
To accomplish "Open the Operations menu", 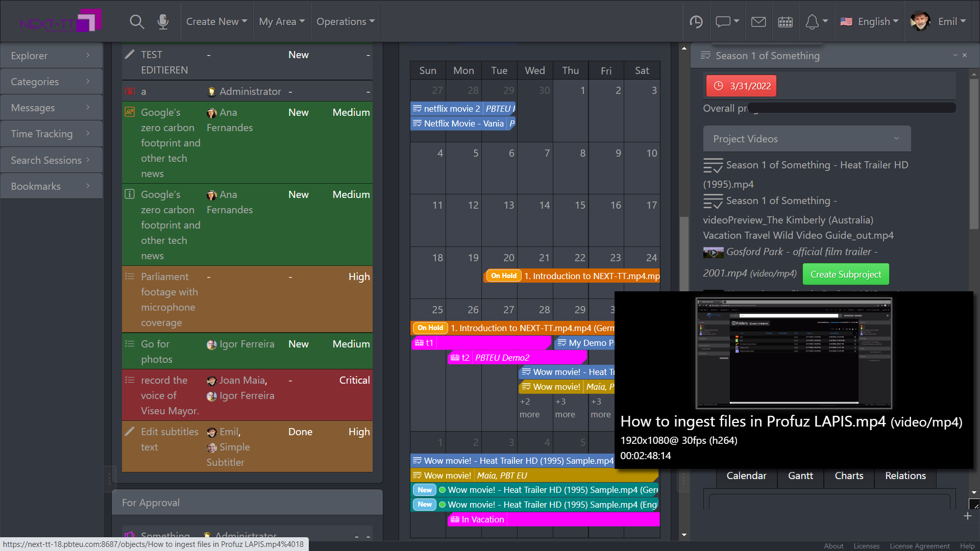I will (x=346, y=21).
